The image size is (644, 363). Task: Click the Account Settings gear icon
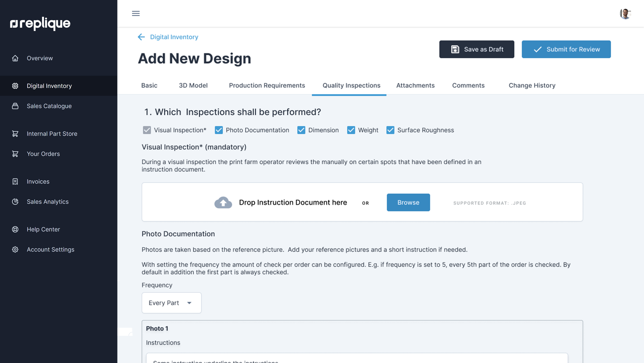click(15, 250)
